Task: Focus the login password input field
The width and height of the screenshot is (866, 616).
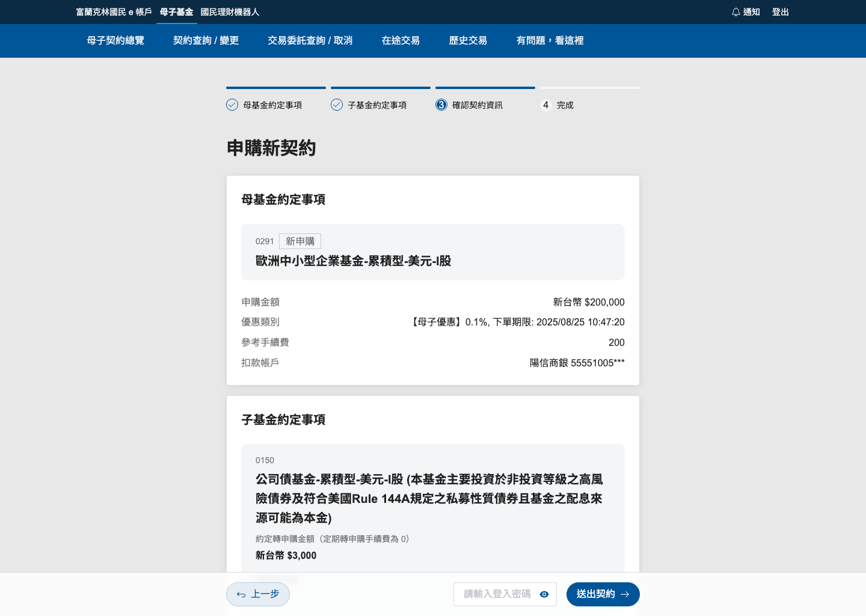Action: click(505, 594)
